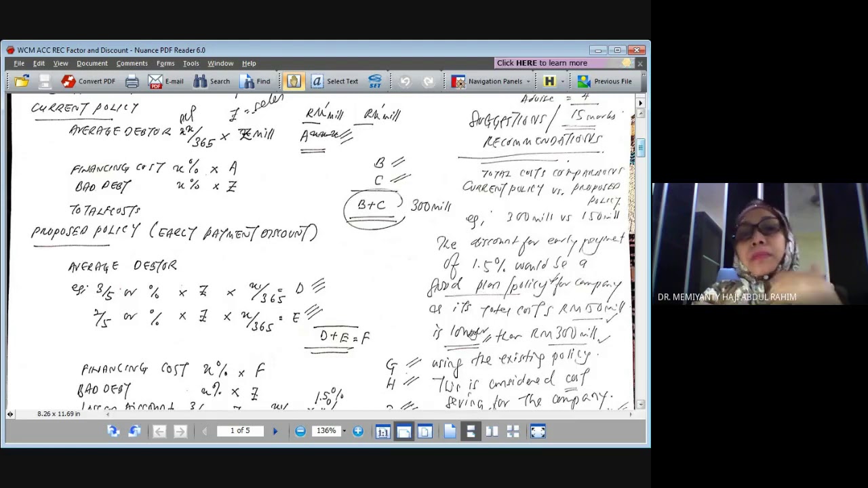Open the 136% zoom level dropdown

click(x=344, y=431)
